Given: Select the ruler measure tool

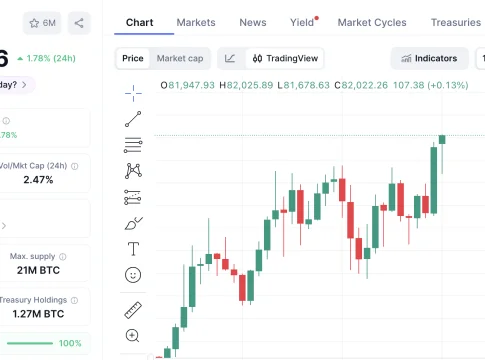Looking at the screenshot, I should [133, 310].
